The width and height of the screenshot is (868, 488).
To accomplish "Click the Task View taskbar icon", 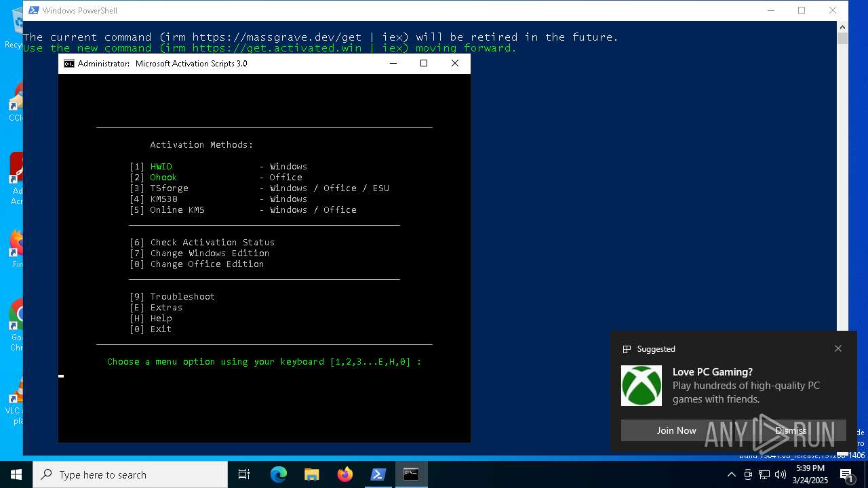I will click(244, 474).
